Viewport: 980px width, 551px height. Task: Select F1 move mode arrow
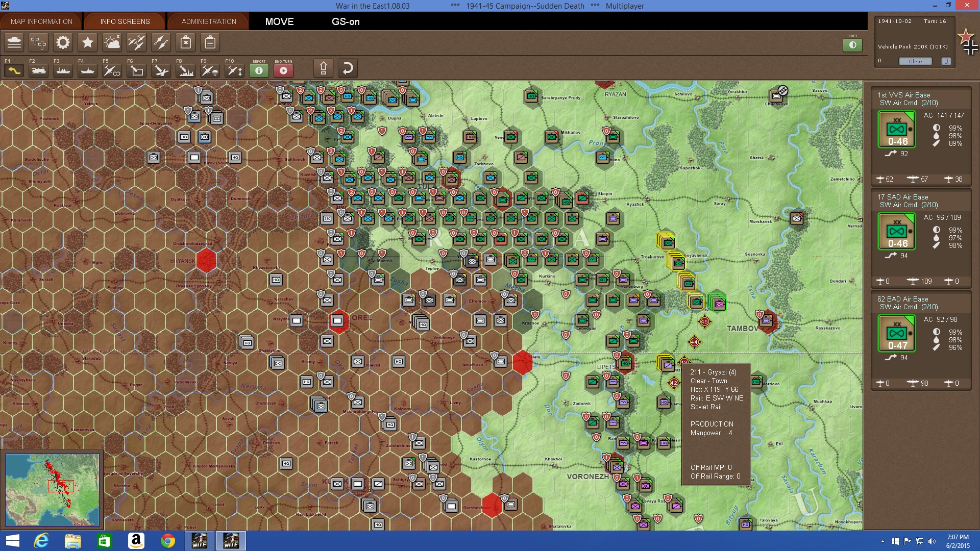tap(14, 70)
